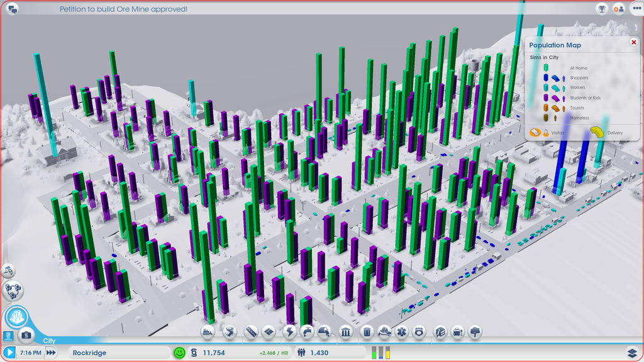Open the Police badge menu
This screenshot has height=362, width=644.
click(x=418, y=331)
